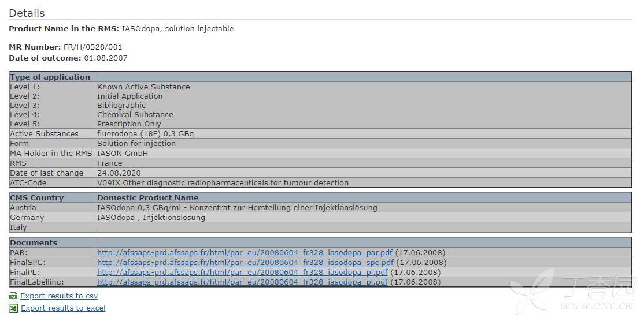Click the Type of application table header
Image resolution: width=644 pixels, height=321 pixels.
click(x=50, y=77)
